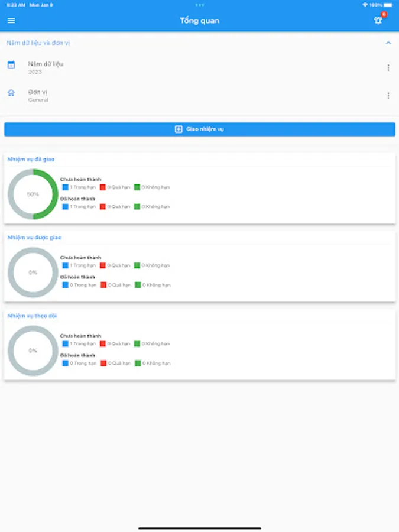
Task: Click Đã hoàn thành heading in Nhiệm vụ được giao
Action: click(x=77, y=277)
